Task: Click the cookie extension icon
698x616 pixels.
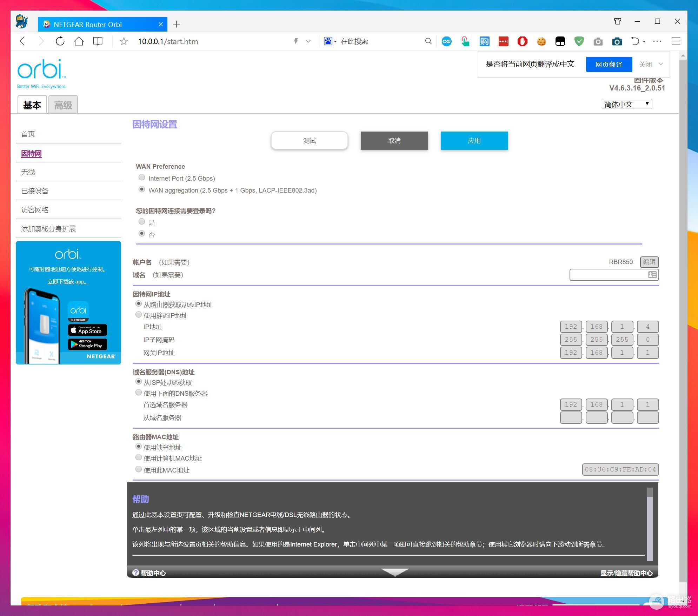Action: pos(541,41)
